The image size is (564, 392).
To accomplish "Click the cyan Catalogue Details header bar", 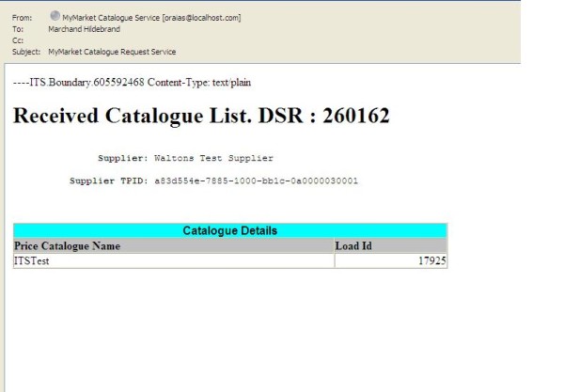I will pos(230,230).
